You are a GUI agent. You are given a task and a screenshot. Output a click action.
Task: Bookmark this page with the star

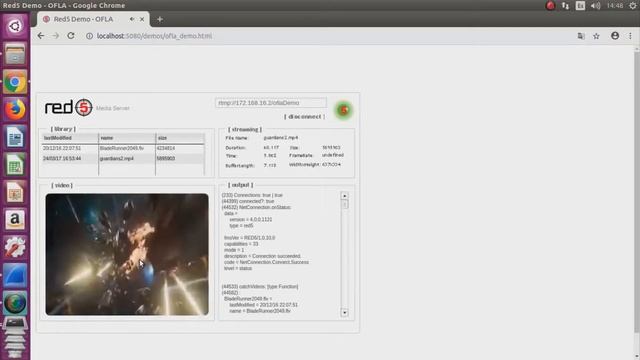596,36
